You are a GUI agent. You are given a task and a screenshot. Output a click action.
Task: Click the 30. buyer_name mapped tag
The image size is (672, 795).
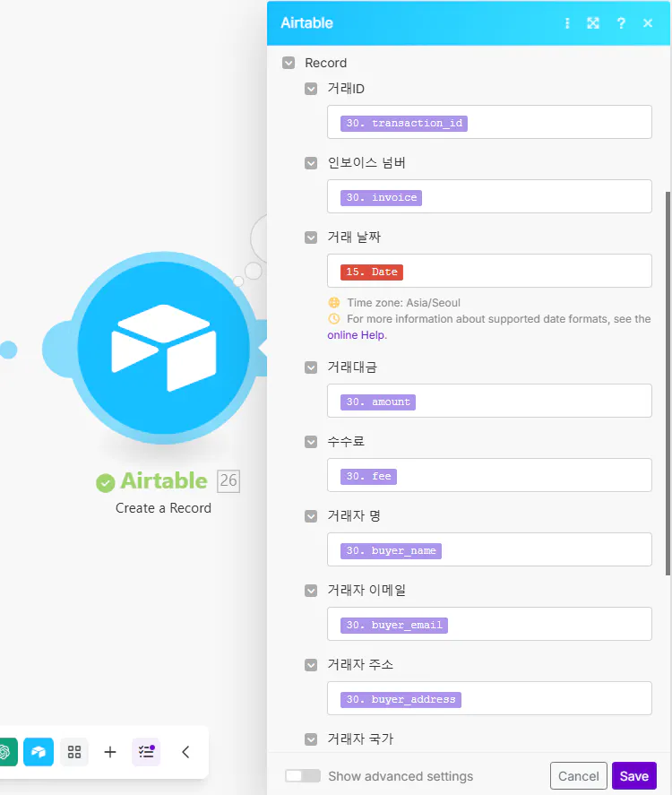(x=391, y=551)
